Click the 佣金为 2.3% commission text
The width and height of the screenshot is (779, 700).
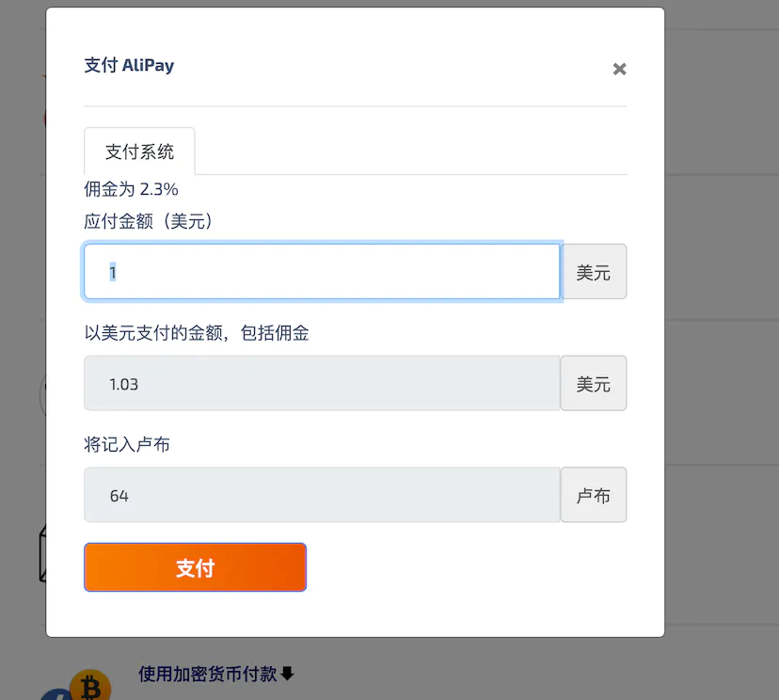pyautogui.click(x=131, y=189)
